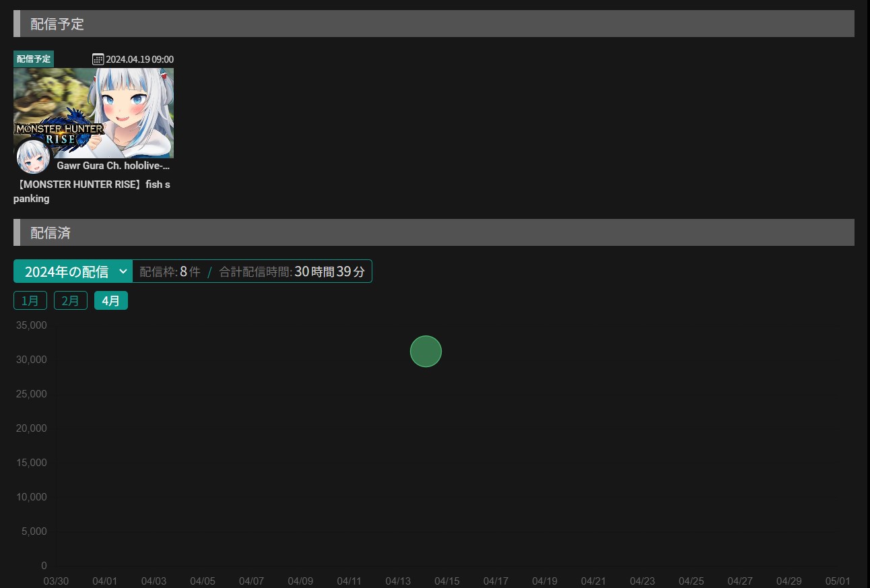
Task: Click the 配信予定 section header
Action: pyautogui.click(x=434, y=24)
